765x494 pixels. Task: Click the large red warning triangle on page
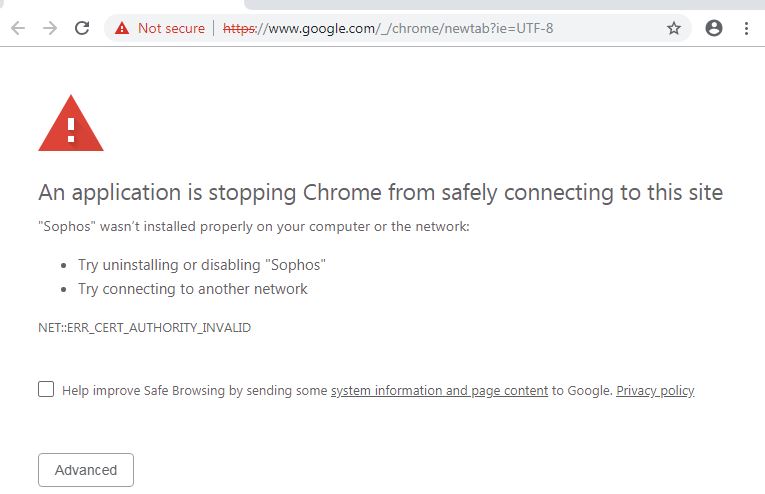[70, 124]
